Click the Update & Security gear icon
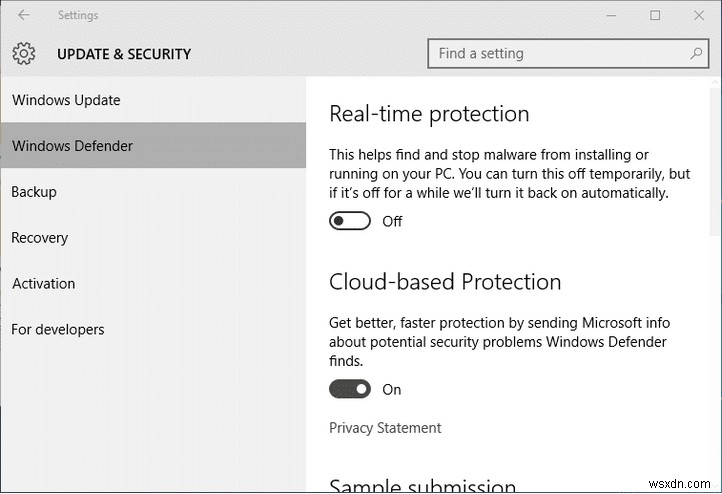The height and width of the screenshot is (494, 722). click(x=24, y=54)
